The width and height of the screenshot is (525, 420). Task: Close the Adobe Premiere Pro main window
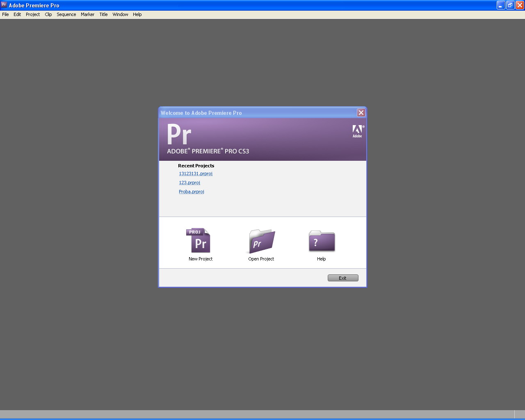(x=520, y=5)
